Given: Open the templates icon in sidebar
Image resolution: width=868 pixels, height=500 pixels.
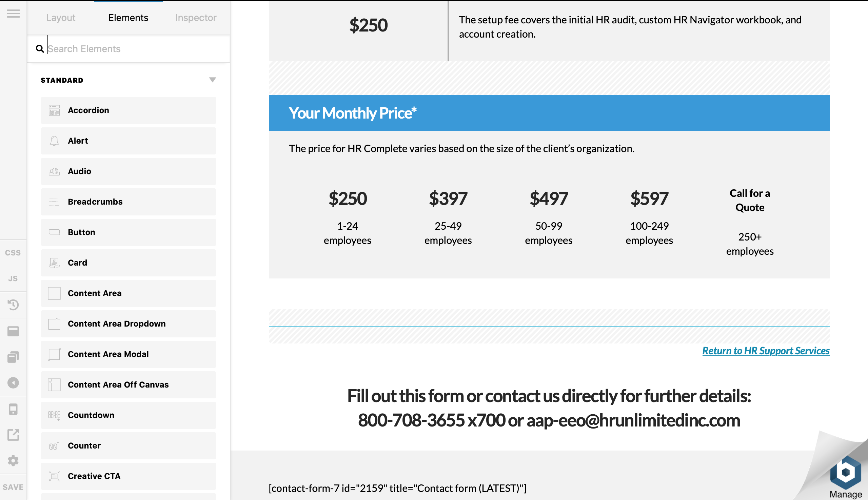Looking at the screenshot, I should [x=13, y=331].
